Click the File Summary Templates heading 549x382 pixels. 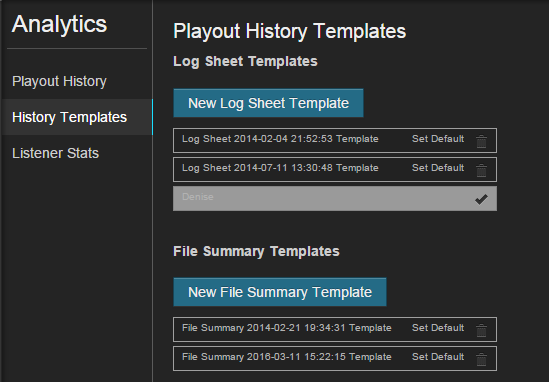pyautogui.click(x=256, y=251)
